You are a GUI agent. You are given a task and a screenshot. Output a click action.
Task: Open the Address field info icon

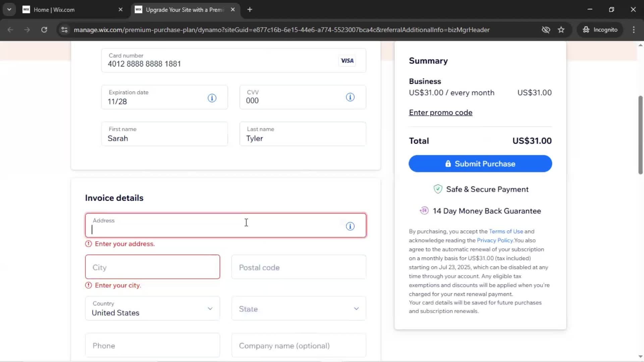click(x=350, y=226)
